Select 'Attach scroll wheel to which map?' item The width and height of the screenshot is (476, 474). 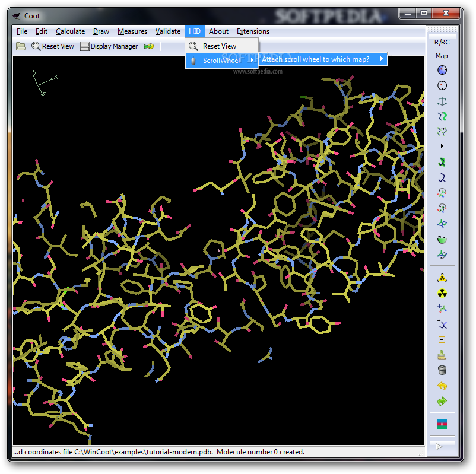click(x=323, y=59)
